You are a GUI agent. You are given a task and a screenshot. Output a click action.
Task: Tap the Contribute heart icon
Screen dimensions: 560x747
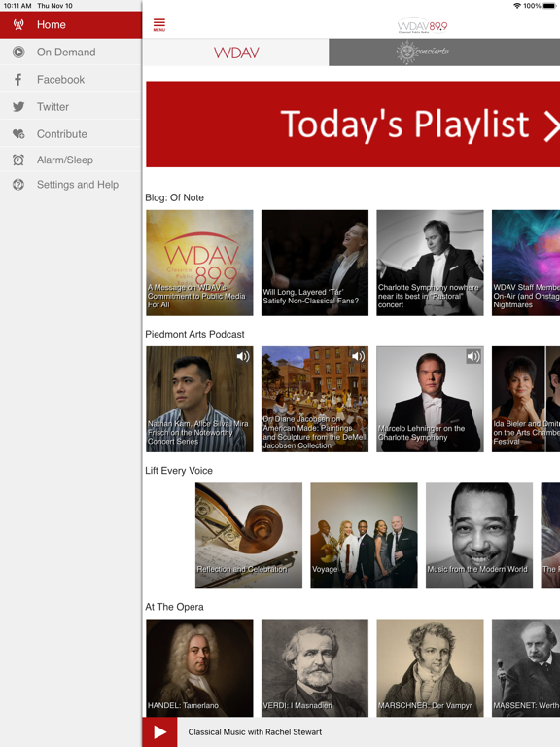click(18, 134)
